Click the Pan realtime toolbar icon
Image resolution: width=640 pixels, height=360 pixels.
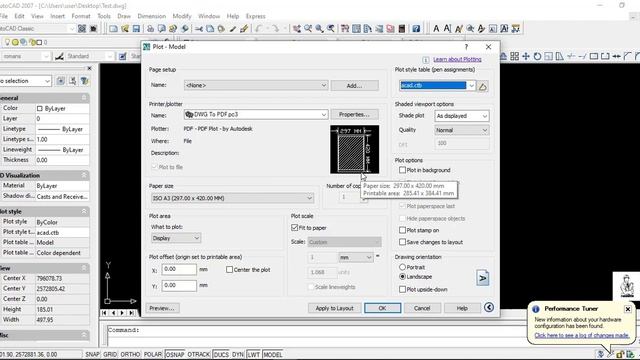tap(297, 29)
